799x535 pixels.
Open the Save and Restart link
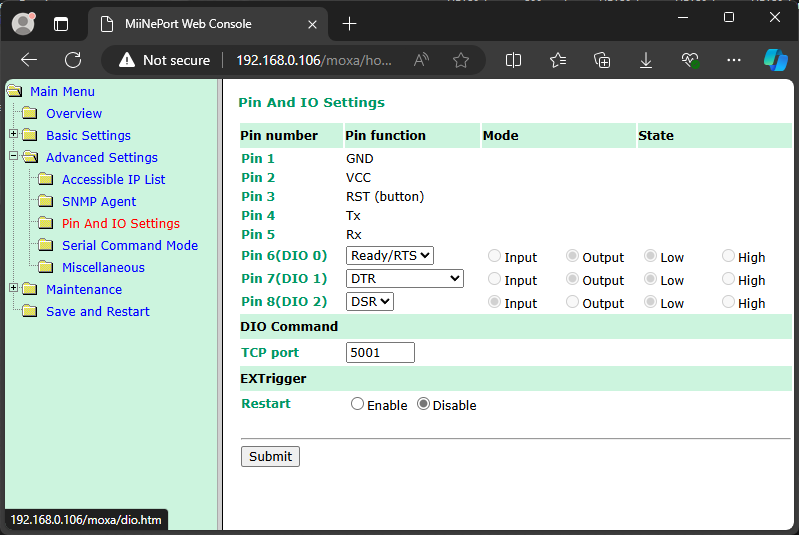[97, 311]
